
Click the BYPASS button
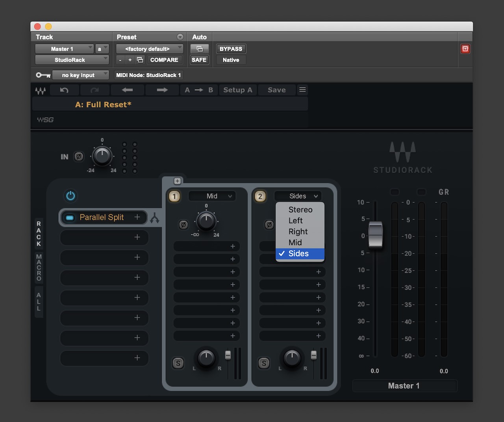tap(231, 49)
